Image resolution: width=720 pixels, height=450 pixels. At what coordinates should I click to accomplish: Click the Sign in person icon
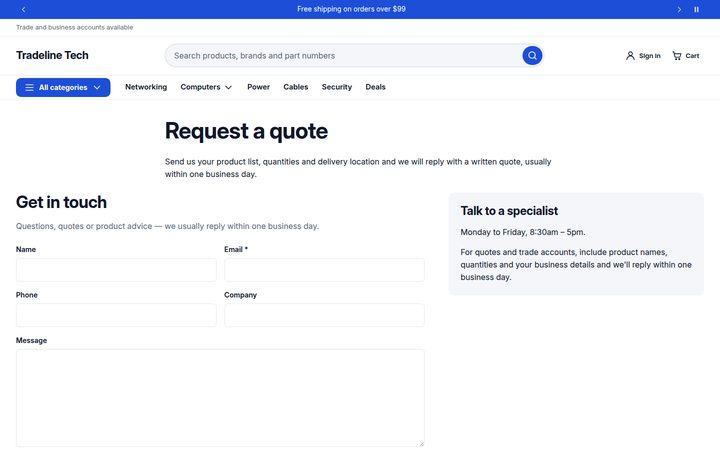pyautogui.click(x=630, y=56)
